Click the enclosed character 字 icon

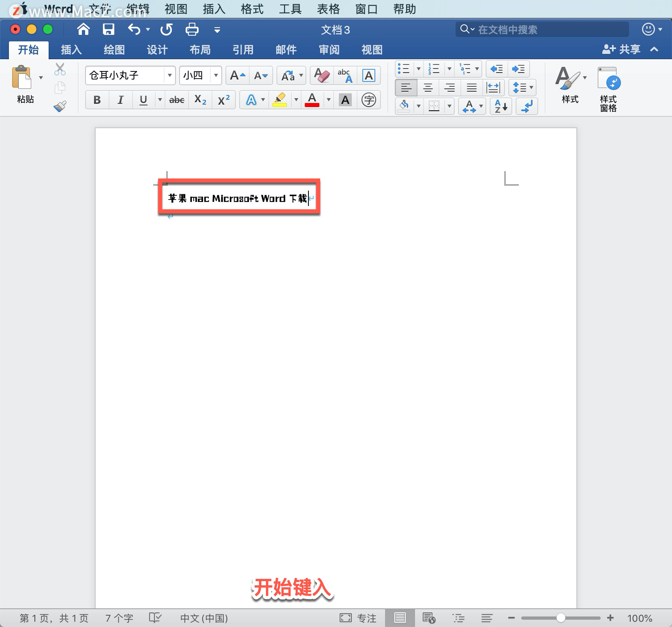click(369, 100)
